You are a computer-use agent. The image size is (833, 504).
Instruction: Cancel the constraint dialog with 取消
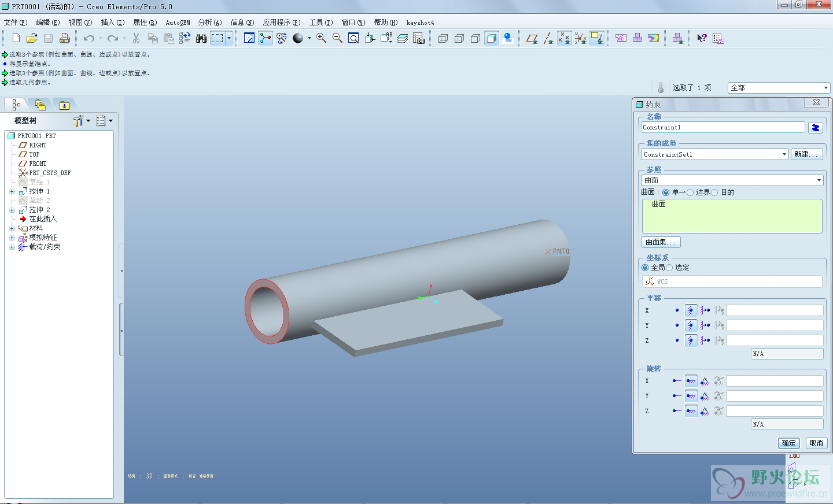(816, 443)
